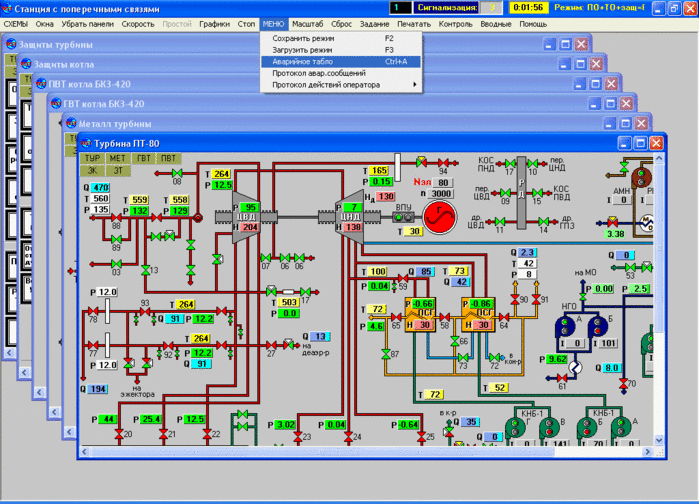Image resolution: width=699 pixels, height=504 pixels.
Task: Click the Nзд setpoint value field
Action: point(443,183)
